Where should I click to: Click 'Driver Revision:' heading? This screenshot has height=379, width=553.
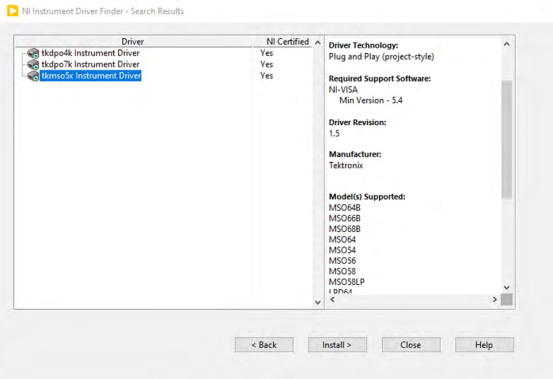pyautogui.click(x=357, y=122)
